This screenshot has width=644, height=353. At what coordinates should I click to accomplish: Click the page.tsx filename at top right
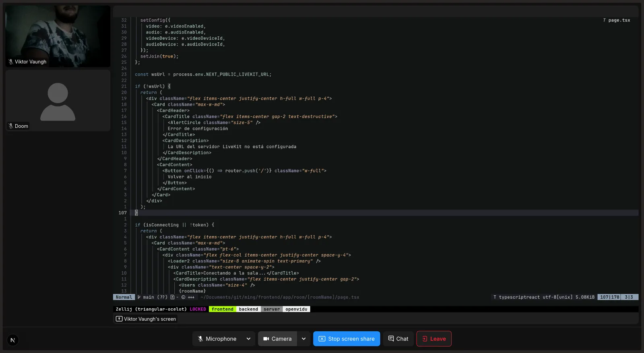click(x=619, y=20)
